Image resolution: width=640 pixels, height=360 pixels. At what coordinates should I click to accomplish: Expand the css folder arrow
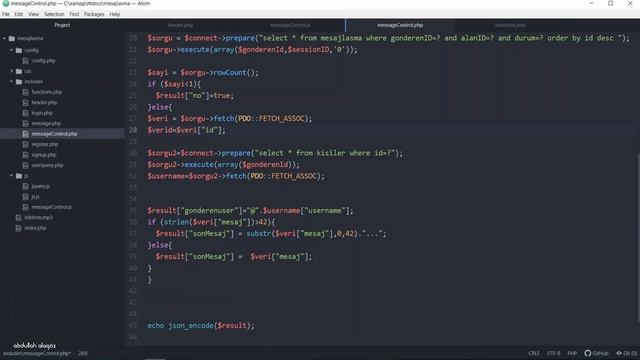[11, 71]
